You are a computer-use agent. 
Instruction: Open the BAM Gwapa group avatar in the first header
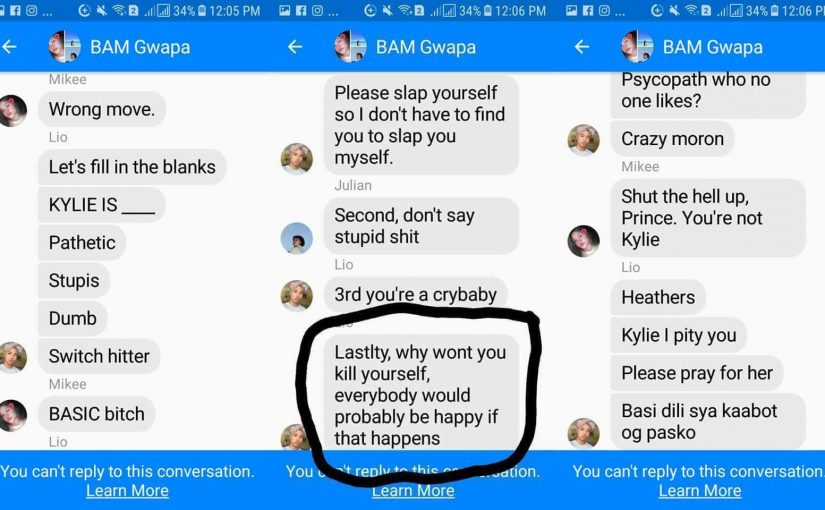coord(65,46)
